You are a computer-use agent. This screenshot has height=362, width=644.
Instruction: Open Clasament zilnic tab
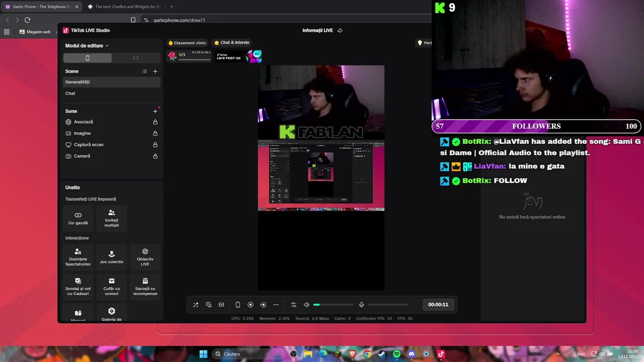(x=188, y=43)
